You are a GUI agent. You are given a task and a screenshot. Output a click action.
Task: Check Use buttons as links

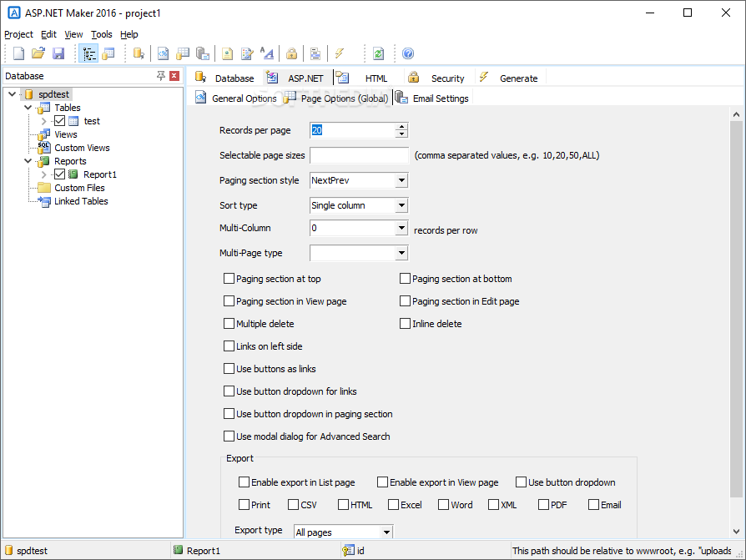click(x=229, y=369)
